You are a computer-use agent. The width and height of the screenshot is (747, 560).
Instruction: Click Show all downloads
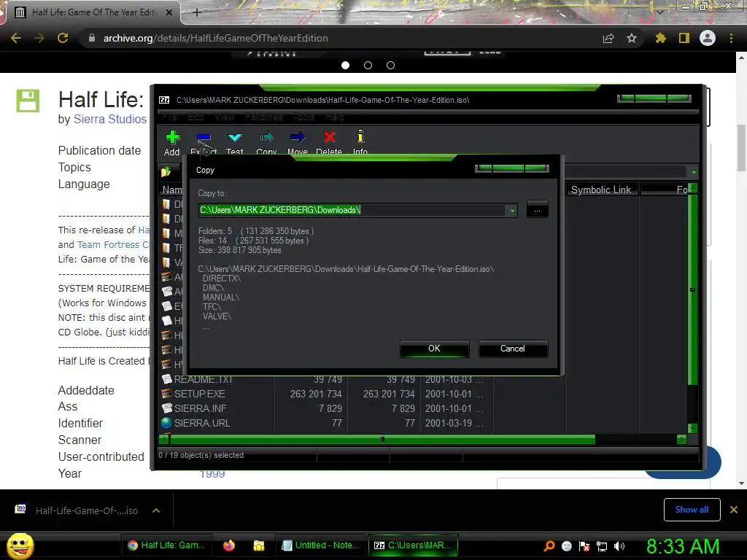692,510
